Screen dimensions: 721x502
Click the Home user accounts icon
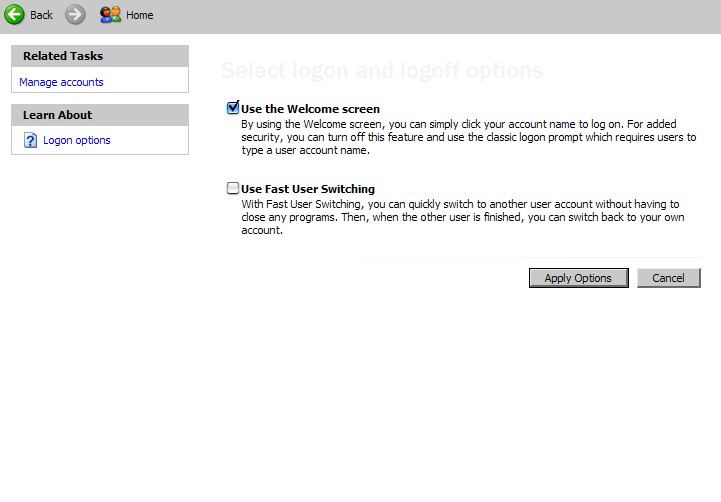pos(110,15)
